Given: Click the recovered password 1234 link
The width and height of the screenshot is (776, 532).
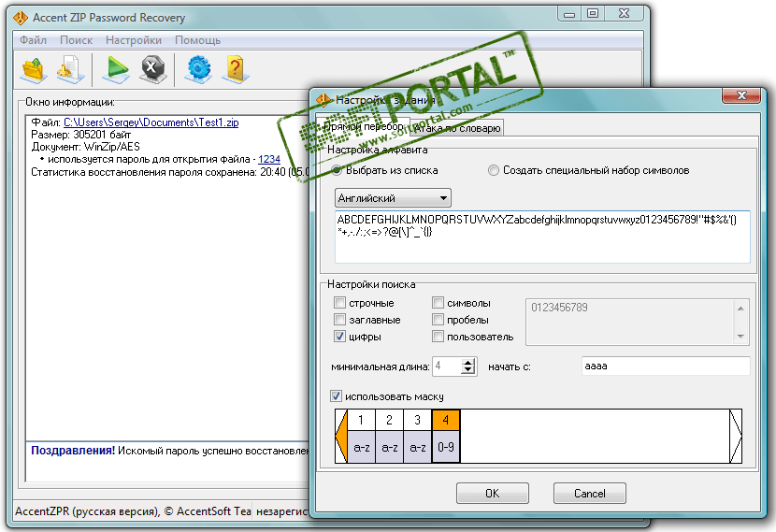Looking at the screenshot, I should 269,159.
